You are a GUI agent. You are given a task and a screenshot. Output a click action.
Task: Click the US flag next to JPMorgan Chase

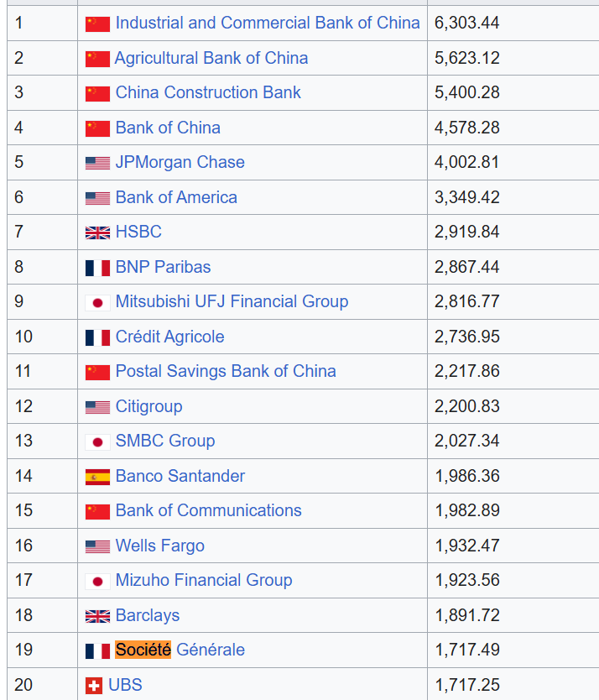(97, 163)
